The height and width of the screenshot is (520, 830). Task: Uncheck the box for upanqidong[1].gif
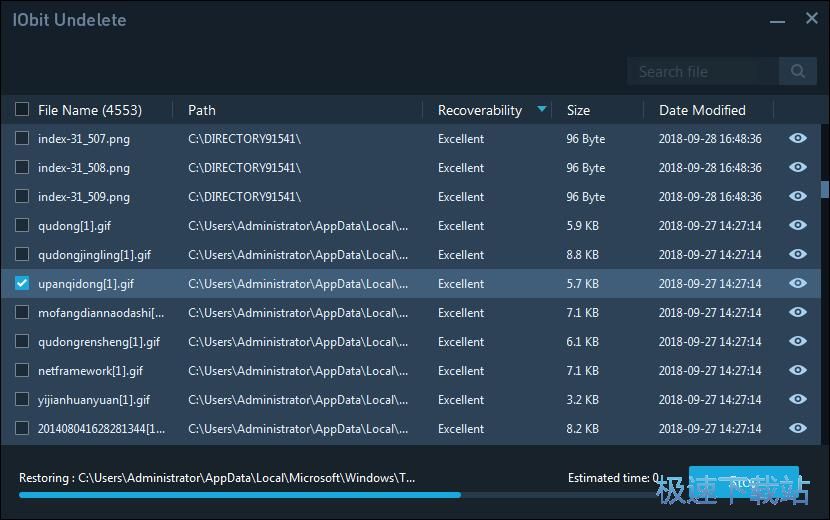pos(22,283)
